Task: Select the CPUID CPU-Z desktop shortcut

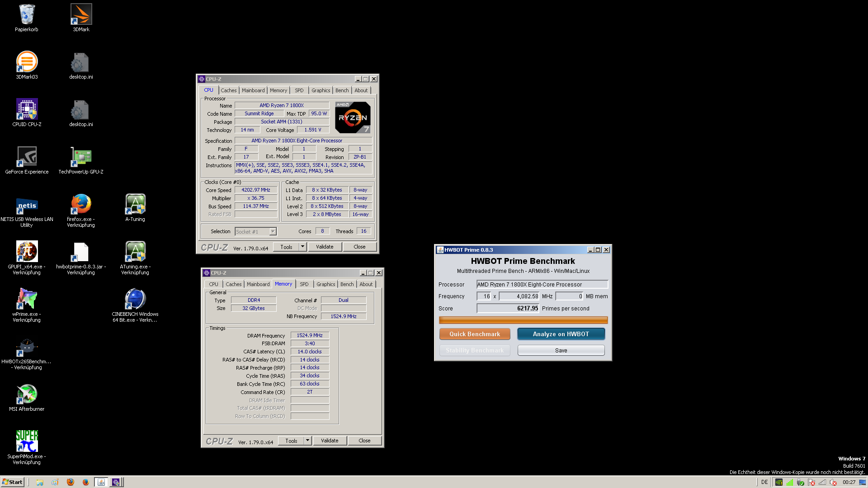Action: [x=27, y=113]
